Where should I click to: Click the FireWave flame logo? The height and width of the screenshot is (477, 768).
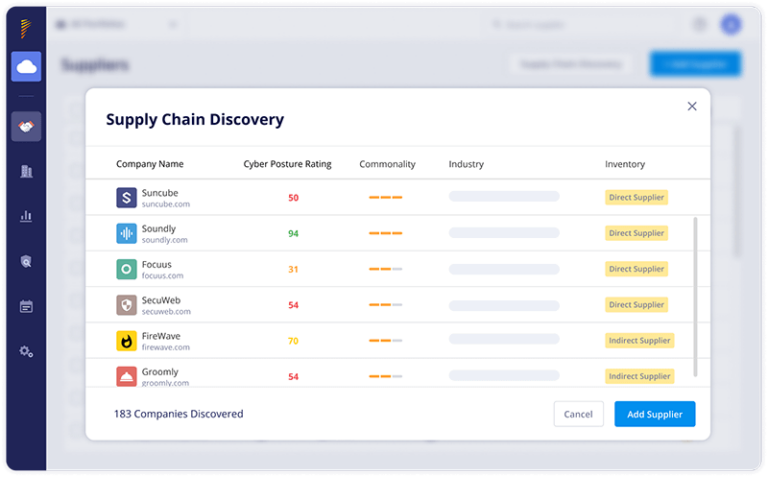126,341
